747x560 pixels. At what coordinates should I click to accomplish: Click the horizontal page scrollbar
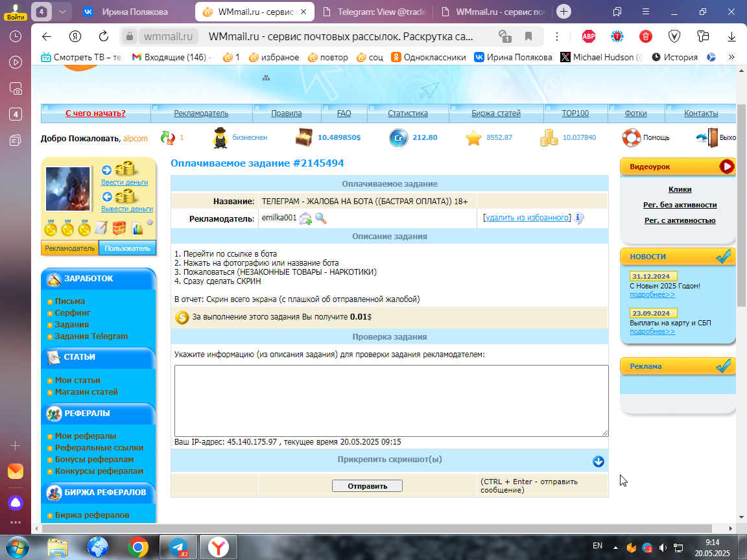(376, 528)
